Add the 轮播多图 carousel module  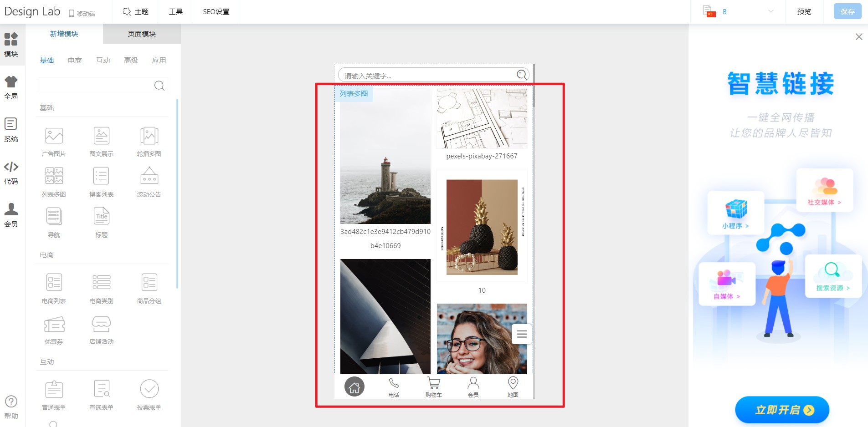[x=149, y=142]
